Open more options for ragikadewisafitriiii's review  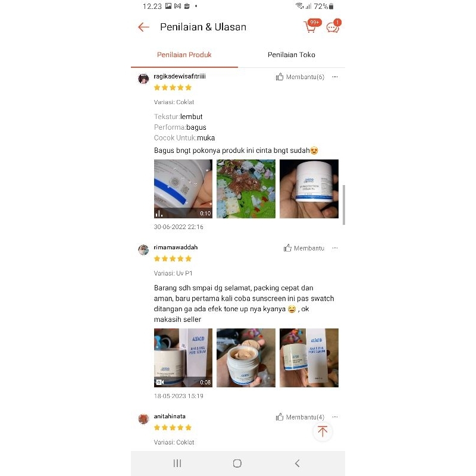click(x=335, y=77)
